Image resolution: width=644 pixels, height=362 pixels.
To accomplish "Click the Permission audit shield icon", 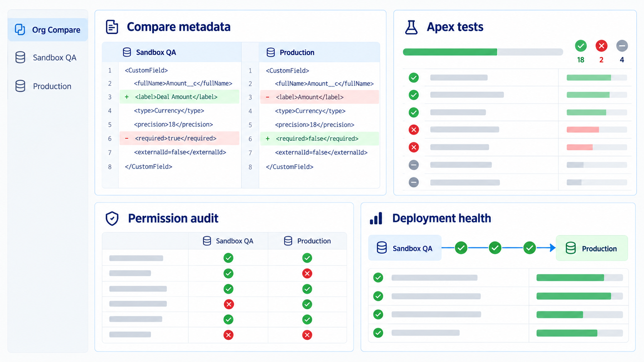I will [112, 219].
